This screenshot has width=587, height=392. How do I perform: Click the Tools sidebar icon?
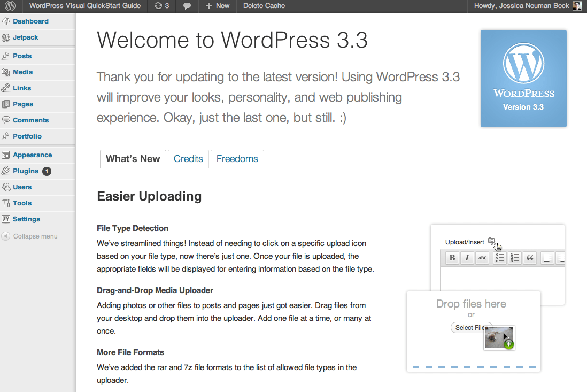[6, 203]
